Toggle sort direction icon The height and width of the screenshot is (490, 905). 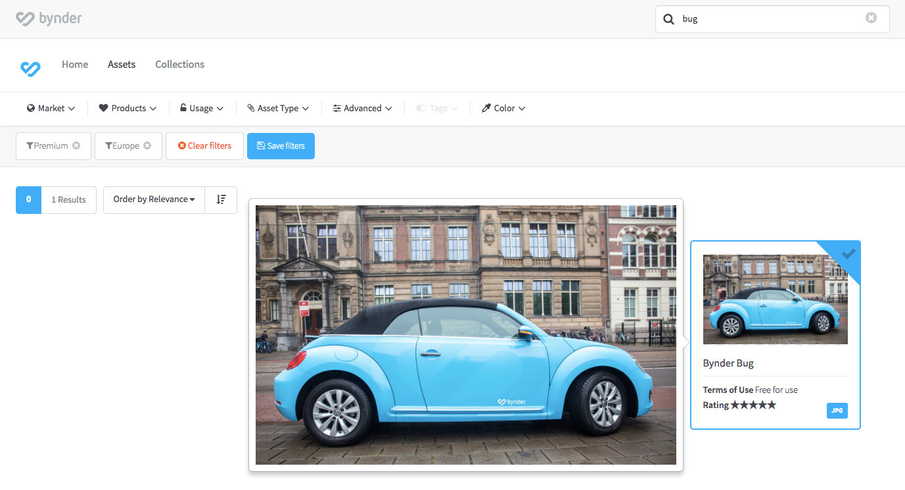pyautogui.click(x=221, y=200)
